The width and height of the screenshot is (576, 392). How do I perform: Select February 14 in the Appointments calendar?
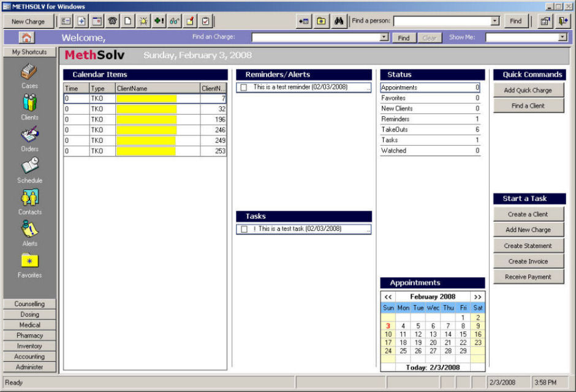448,334
